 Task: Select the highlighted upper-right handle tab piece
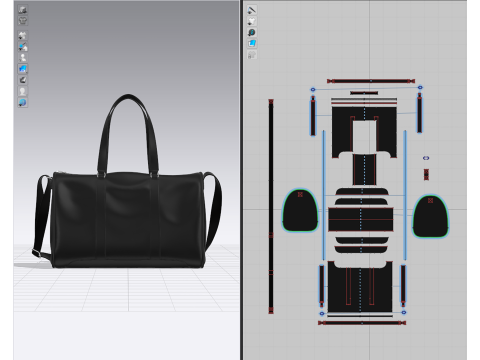click(420, 113)
